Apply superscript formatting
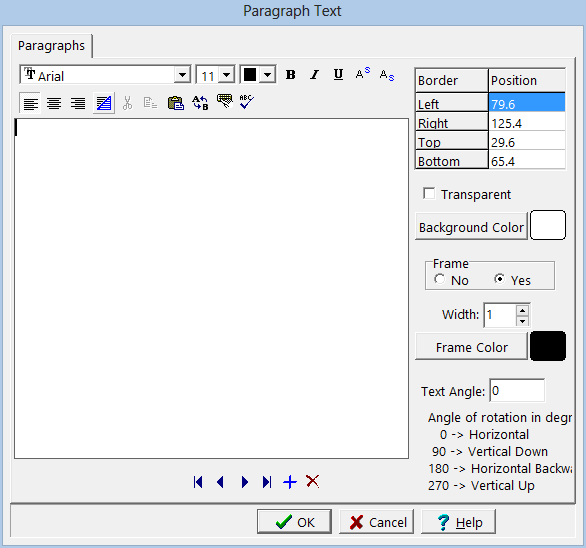Viewport: 586px width, 548px height. [x=363, y=74]
